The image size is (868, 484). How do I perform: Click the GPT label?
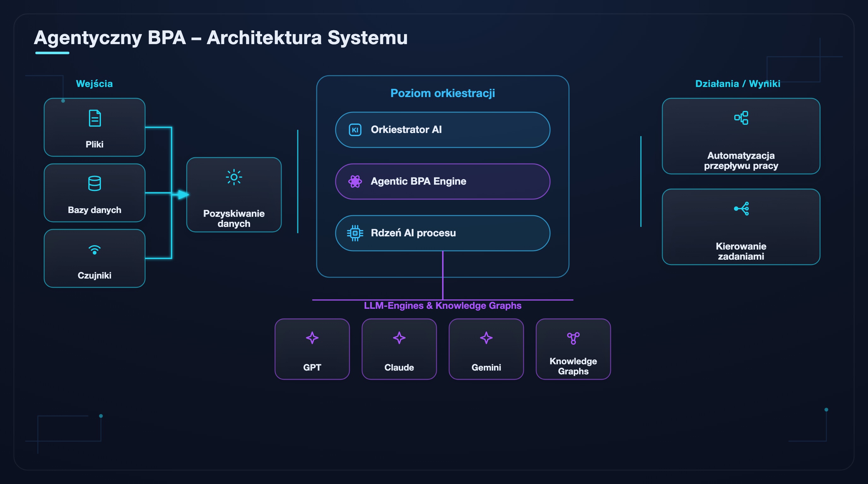point(312,367)
